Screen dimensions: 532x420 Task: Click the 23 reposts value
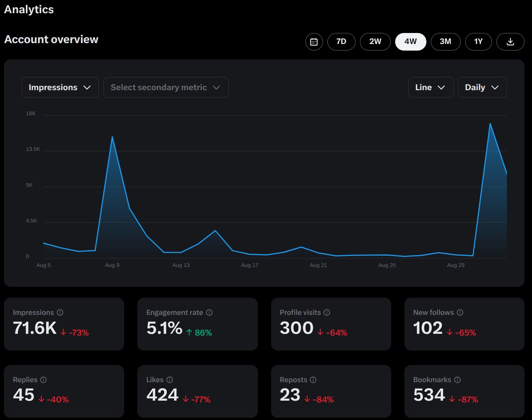tap(290, 395)
